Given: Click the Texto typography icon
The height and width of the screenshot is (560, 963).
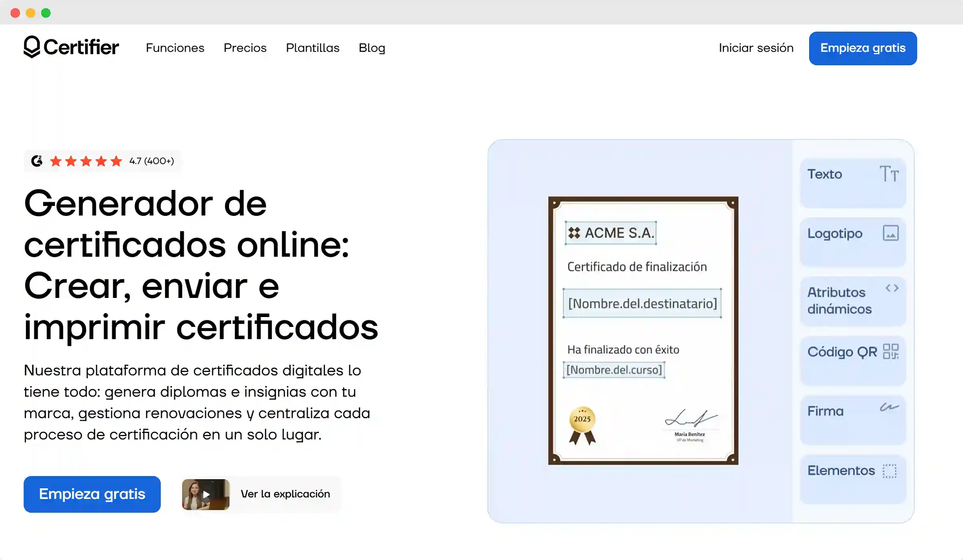Looking at the screenshot, I should point(889,174).
